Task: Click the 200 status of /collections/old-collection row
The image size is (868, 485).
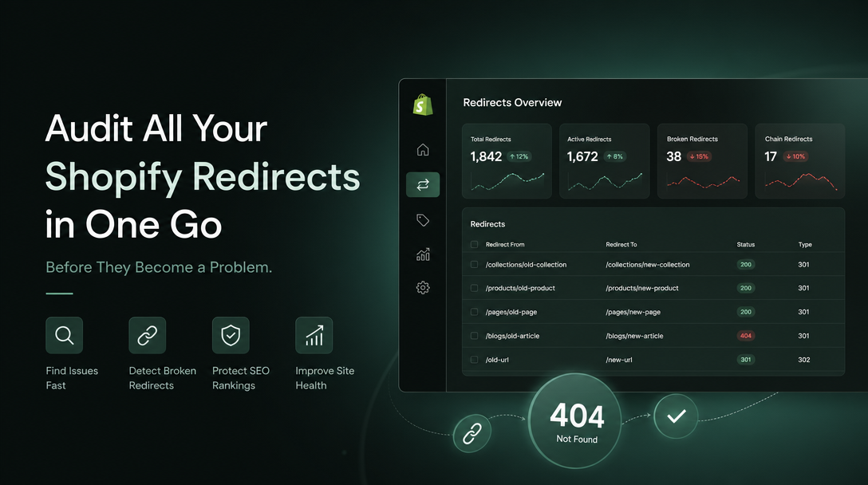Action: coord(746,265)
